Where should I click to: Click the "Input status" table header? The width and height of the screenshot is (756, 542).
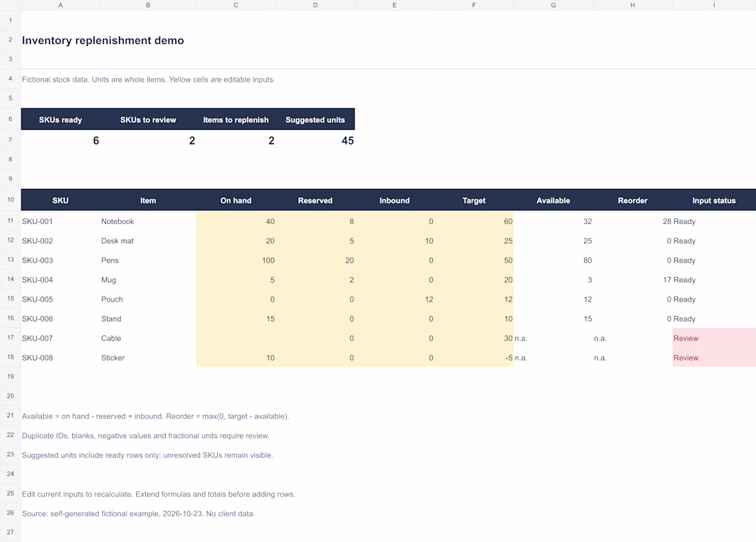pyautogui.click(x=714, y=201)
